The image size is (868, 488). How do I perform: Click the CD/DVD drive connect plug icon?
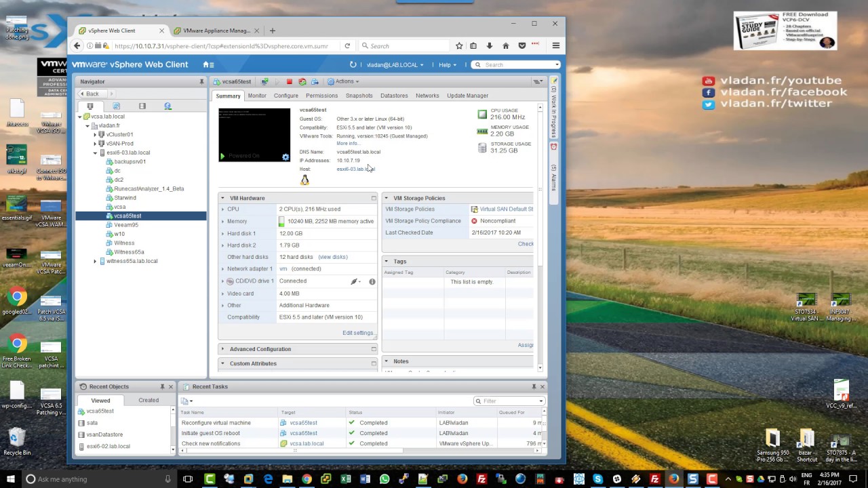355,281
